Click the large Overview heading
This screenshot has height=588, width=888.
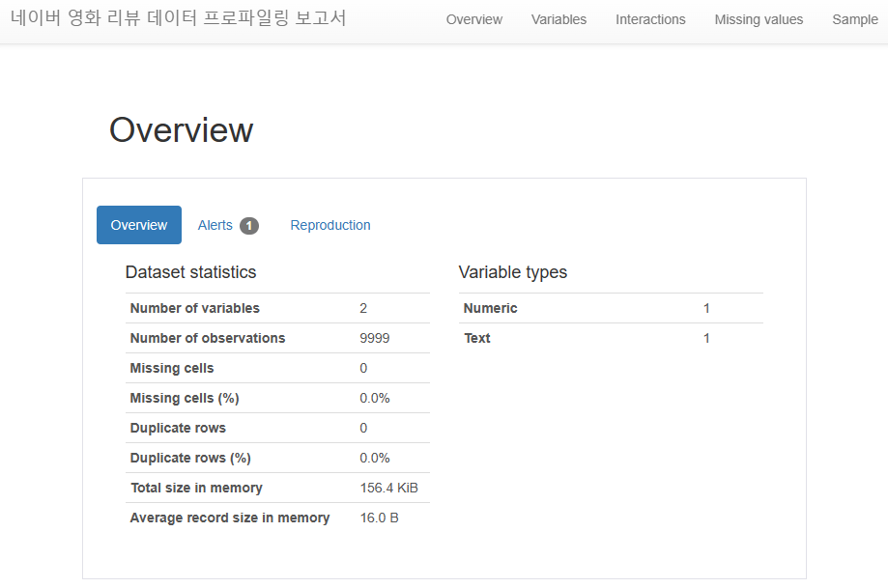click(181, 130)
